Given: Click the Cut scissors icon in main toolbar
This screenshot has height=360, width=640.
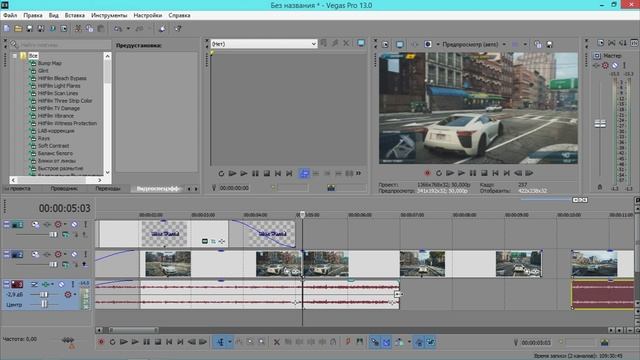Looking at the screenshot, I should click(x=78, y=29).
